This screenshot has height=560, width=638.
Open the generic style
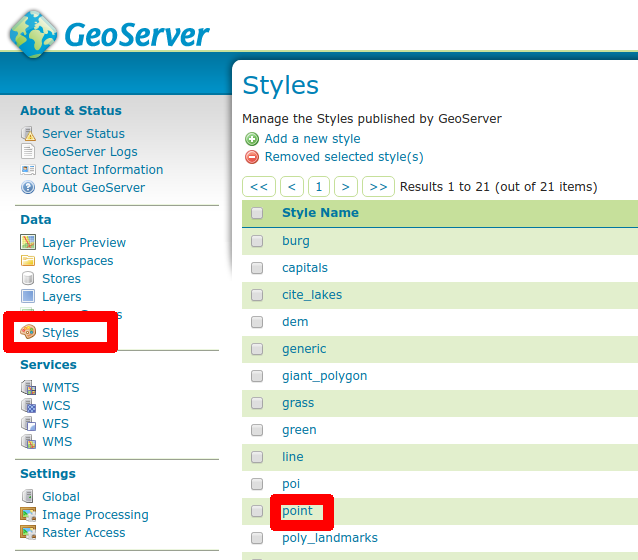(304, 349)
